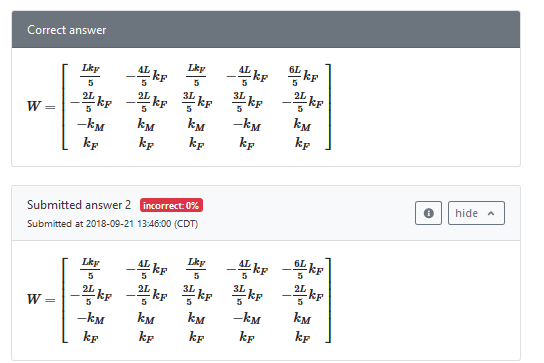This screenshot has width=544, height=363.
Task: Click the W = label in Correct answer panel
Action: pos(41,106)
